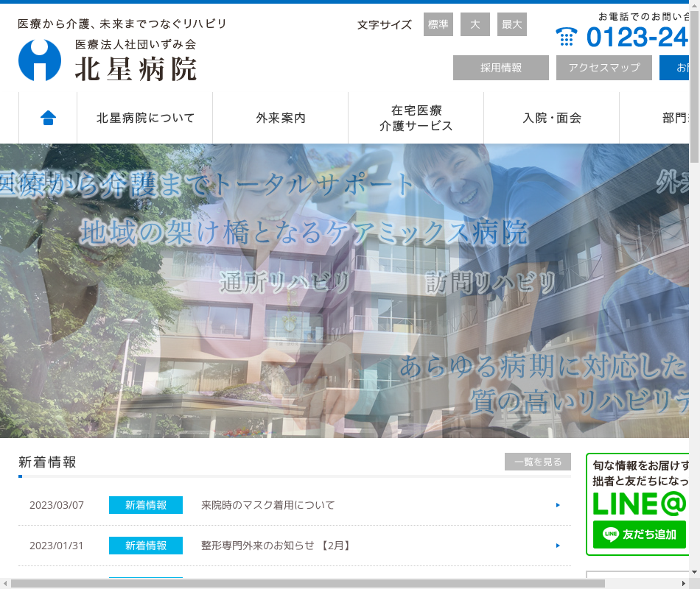Open 在宅医療 介護サービス menu

[x=416, y=118]
